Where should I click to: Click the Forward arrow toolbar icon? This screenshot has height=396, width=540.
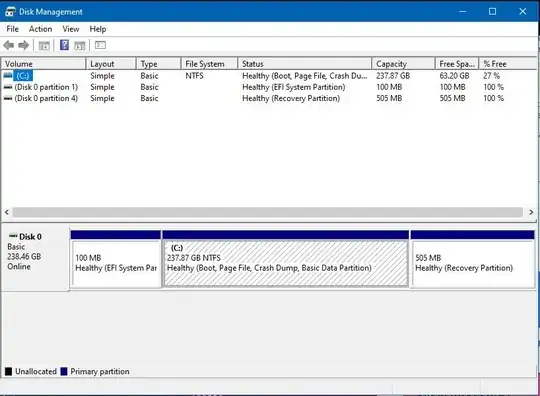(x=23, y=45)
